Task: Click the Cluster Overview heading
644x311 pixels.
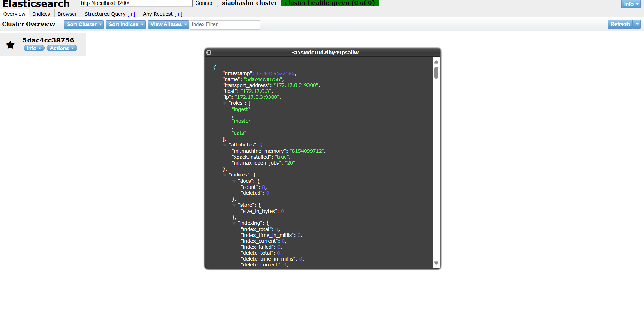Action: pyautogui.click(x=29, y=24)
